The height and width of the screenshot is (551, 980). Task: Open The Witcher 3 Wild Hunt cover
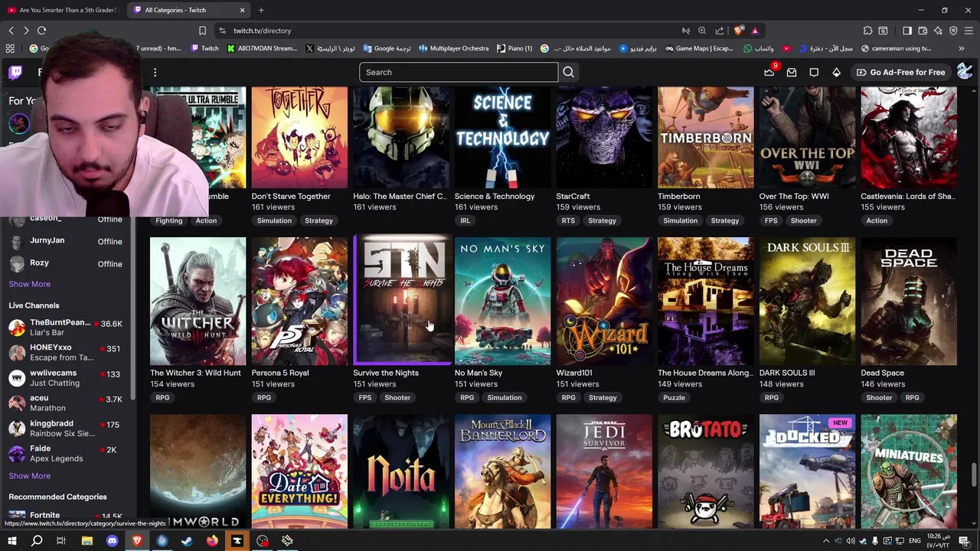click(198, 301)
